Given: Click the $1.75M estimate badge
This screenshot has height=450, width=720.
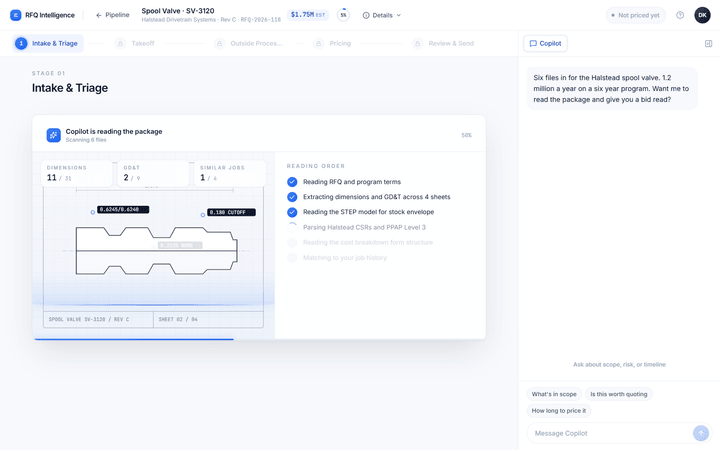Looking at the screenshot, I should pos(308,15).
